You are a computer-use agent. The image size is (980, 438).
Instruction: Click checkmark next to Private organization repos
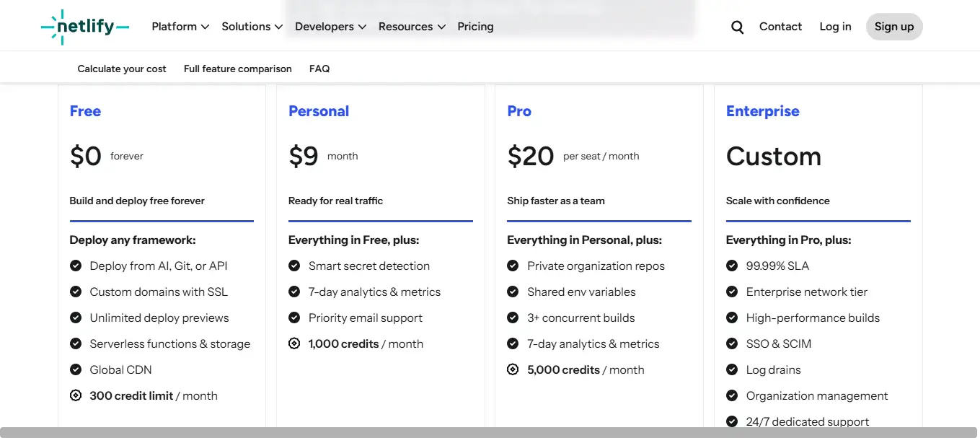[513, 266]
